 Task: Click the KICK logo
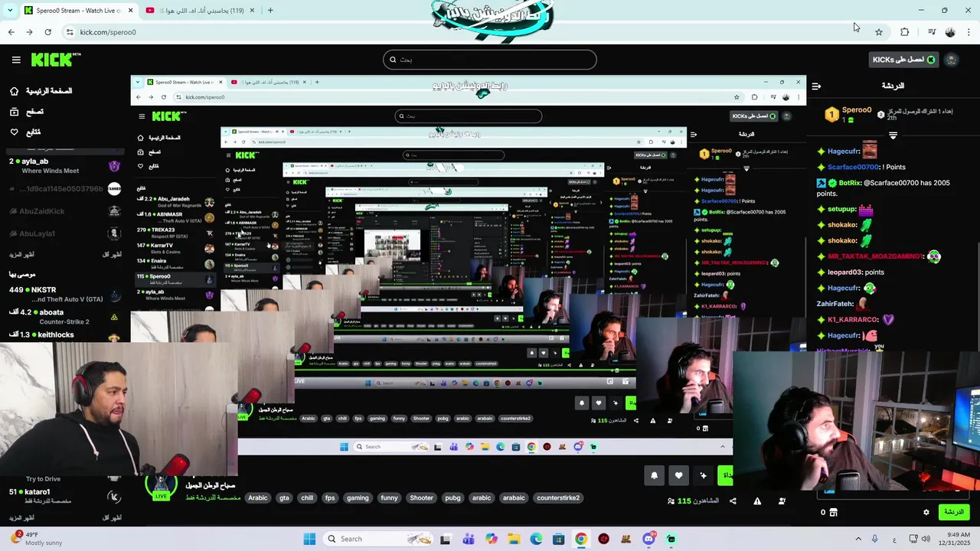tap(56, 59)
